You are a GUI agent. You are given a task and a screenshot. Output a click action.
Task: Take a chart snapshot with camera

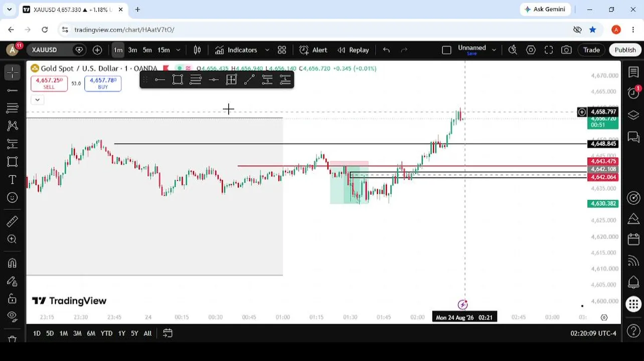pyautogui.click(x=566, y=50)
